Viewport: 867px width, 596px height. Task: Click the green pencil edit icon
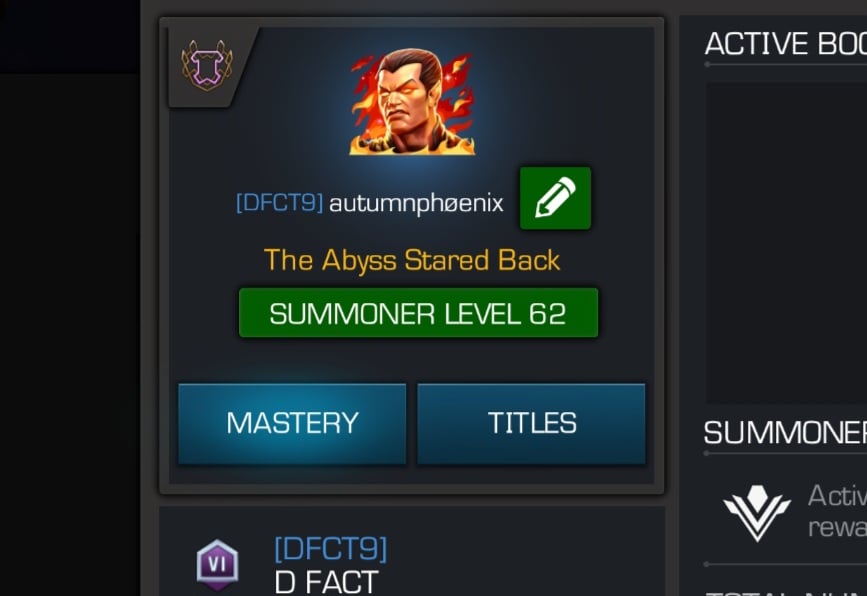[555, 198]
